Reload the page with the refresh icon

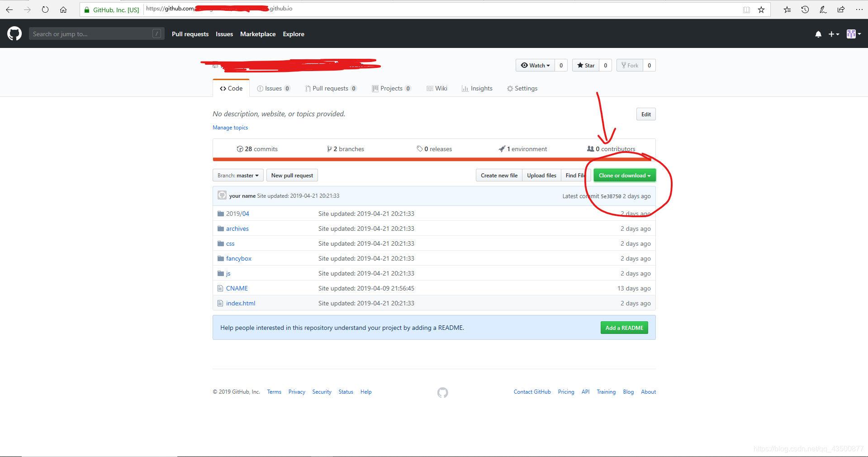click(45, 10)
